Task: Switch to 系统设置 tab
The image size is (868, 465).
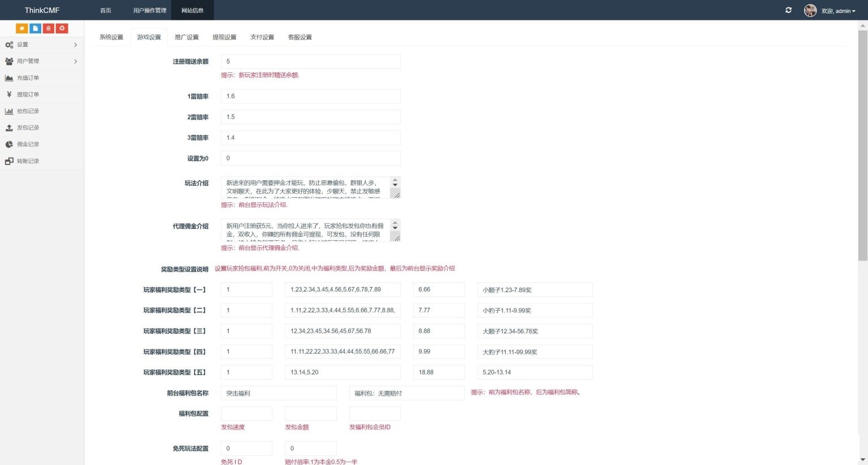Action: (x=111, y=37)
